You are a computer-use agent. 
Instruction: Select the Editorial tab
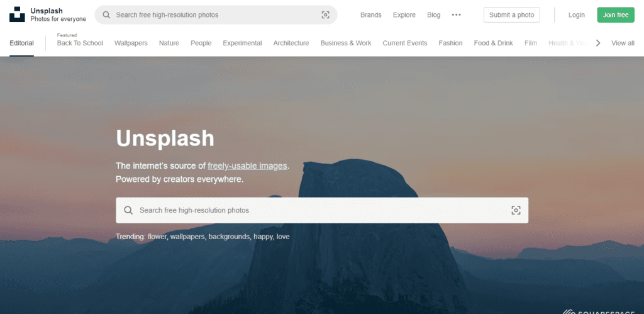[x=22, y=43]
